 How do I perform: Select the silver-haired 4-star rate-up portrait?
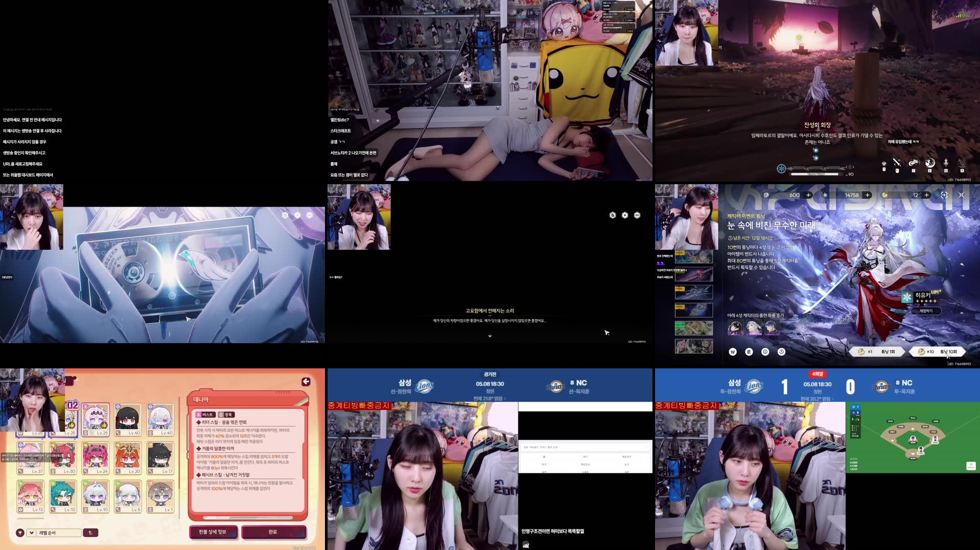[754, 327]
